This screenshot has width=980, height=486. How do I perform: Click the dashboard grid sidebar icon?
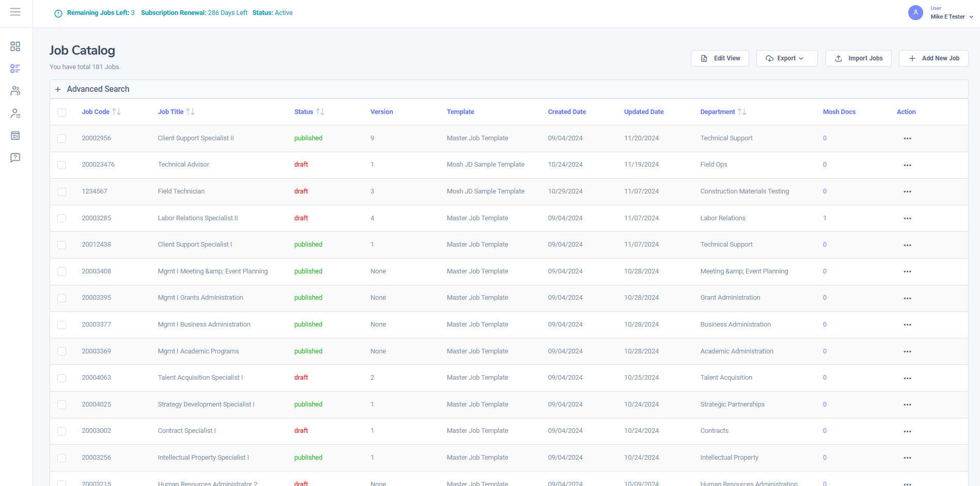coord(15,46)
